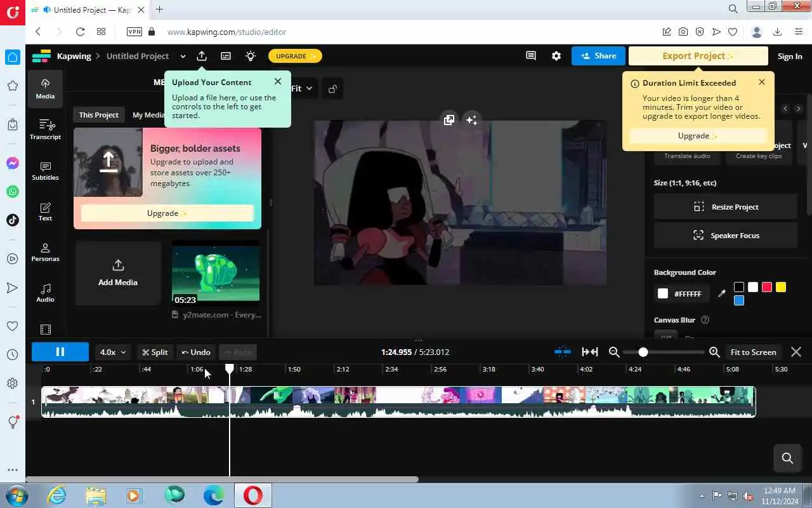
Task: Click the Split button
Action: [x=155, y=352]
